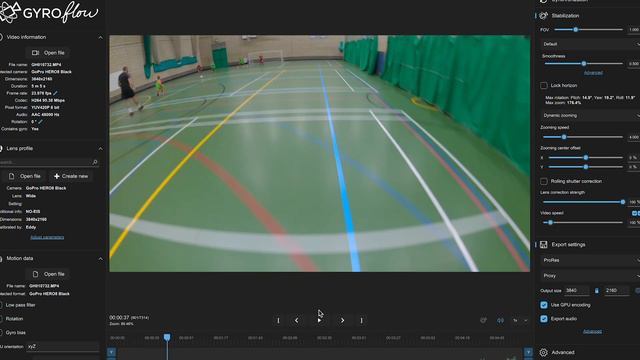Adjust the Video speed slider
The image size is (640, 360).
pos(582,222)
